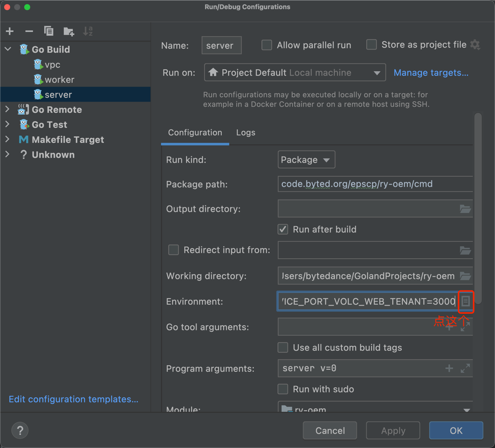The width and height of the screenshot is (495, 448).
Task: Open the help question mark button
Action: [20, 430]
